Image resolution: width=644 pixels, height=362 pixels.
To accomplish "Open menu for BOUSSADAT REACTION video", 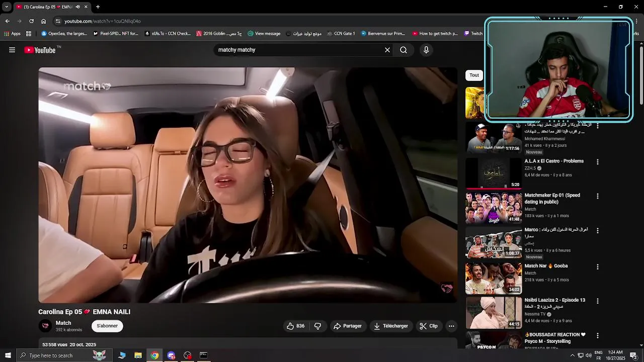I will (598, 335).
